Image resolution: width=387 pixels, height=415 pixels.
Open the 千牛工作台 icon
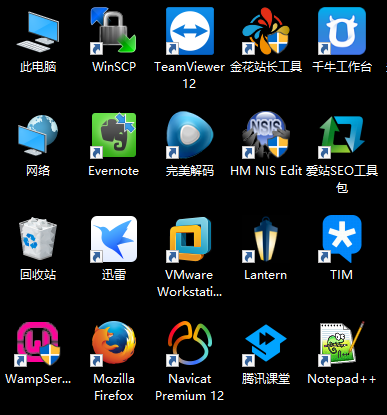[342, 31]
